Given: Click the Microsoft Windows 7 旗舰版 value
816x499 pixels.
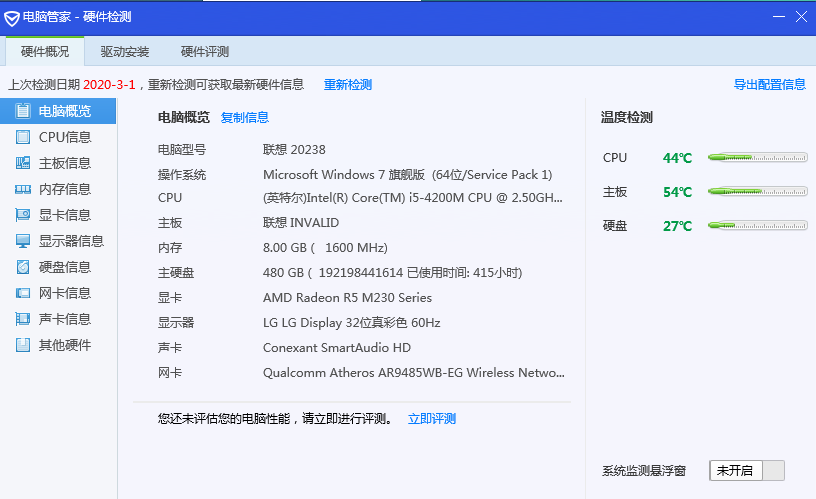Looking at the screenshot, I should pyautogui.click(x=407, y=175).
